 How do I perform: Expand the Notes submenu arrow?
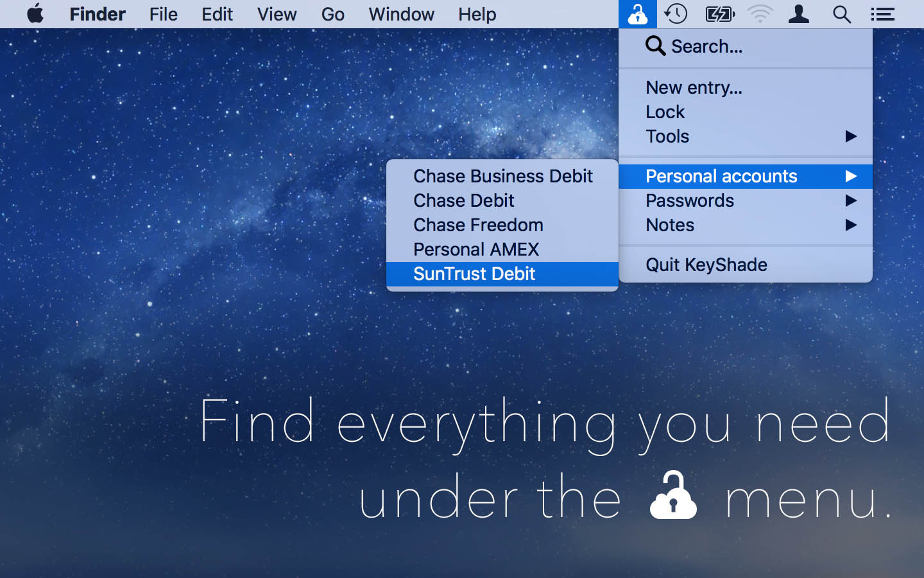[851, 225]
